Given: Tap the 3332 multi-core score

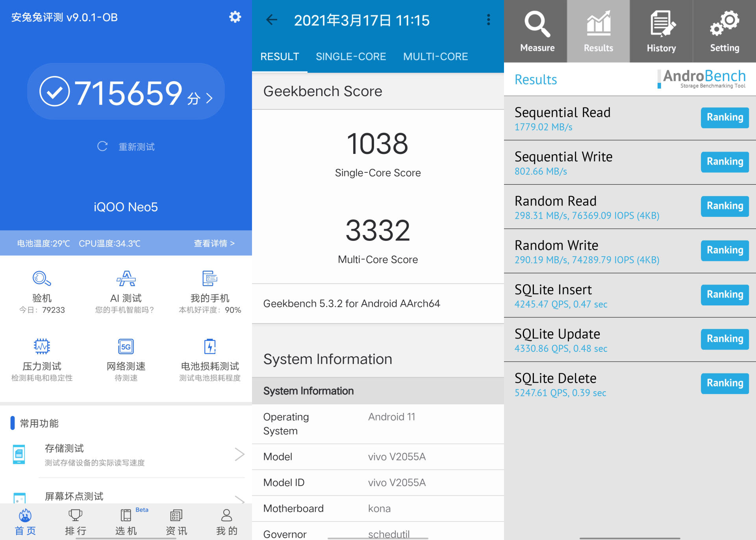Looking at the screenshot, I should (x=378, y=230).
